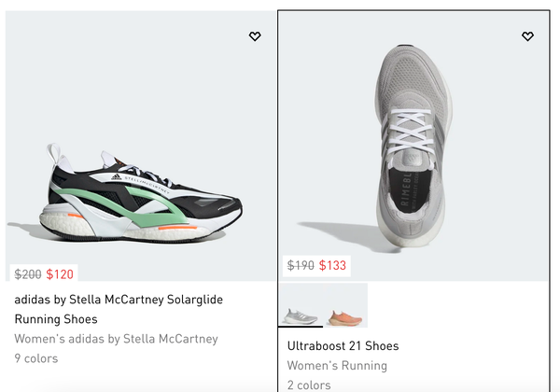Viewport: 560px width, 392px height.
Task: Click the 2 colors label
Action: 309,385
